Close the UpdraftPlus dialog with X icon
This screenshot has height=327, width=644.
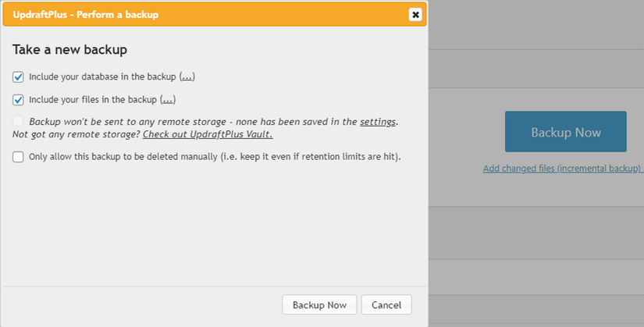(415, 15)
